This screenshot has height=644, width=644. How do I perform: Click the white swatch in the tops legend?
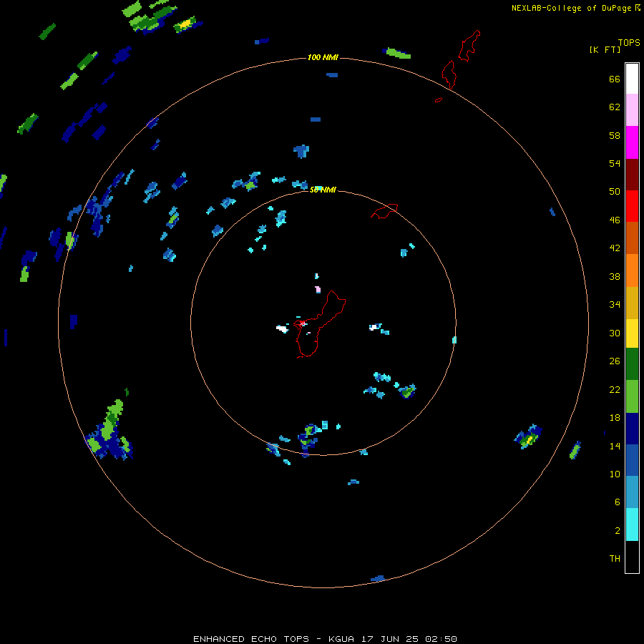click(632, 79)
